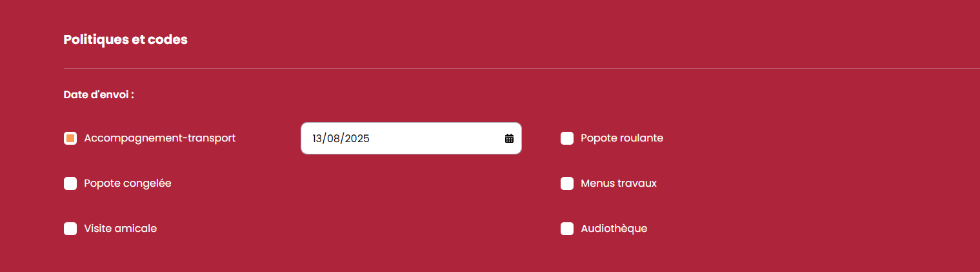Select the Visite amicale checkbox

click(70, 229)
